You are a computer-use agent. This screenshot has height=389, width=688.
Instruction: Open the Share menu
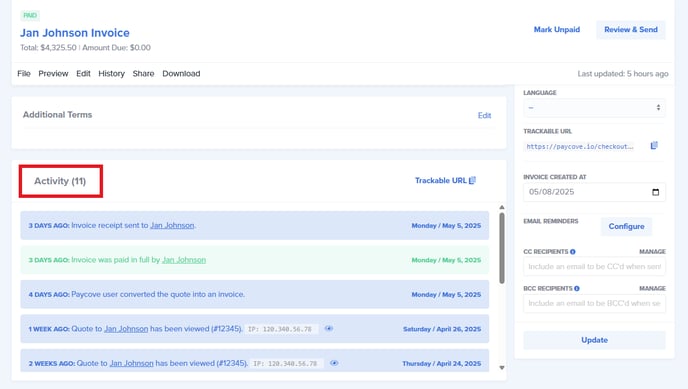(143, 74)
